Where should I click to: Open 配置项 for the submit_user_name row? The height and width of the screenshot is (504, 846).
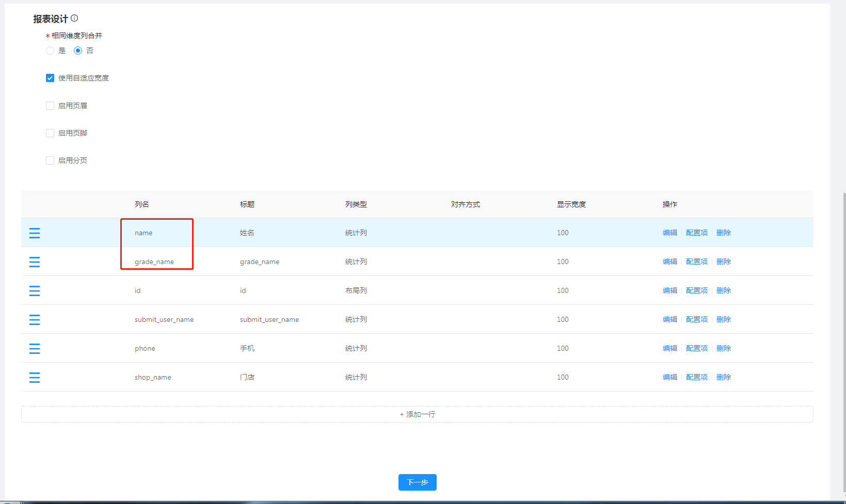click(x=697, y=319)
